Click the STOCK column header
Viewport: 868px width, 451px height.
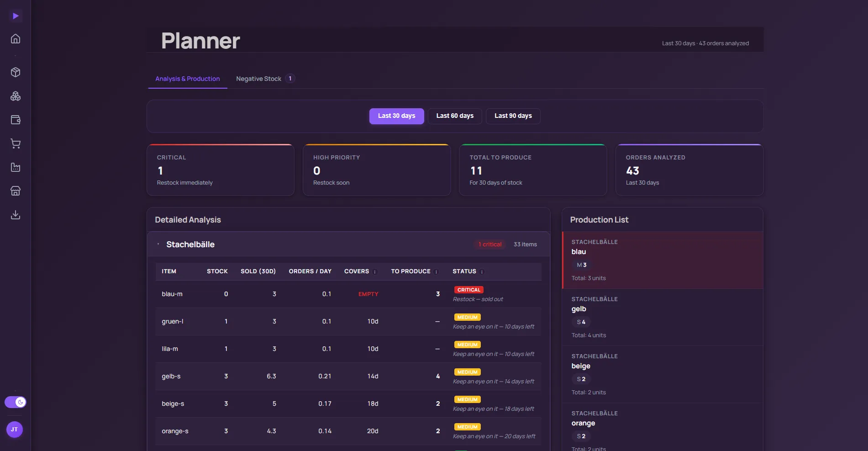tap(217, 271)
